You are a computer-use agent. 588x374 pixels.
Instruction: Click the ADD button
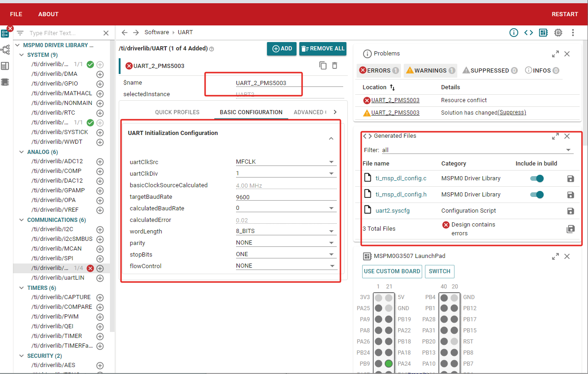coord(282,49)
